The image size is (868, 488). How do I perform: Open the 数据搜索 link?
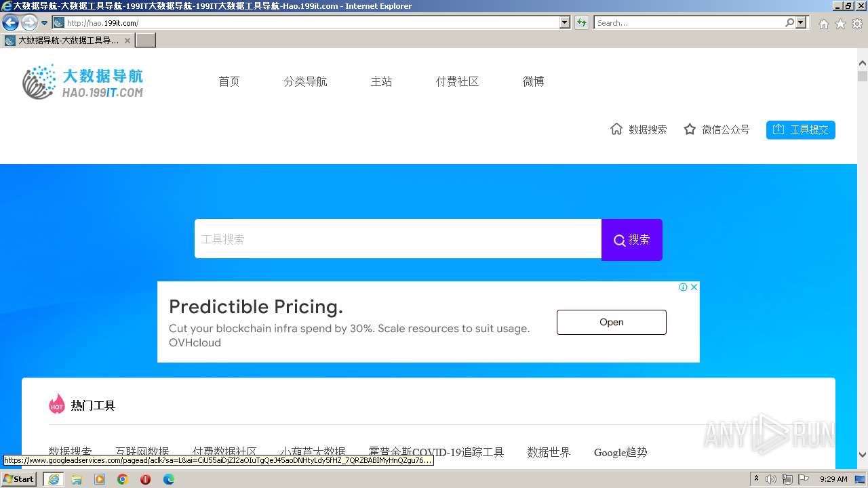pyautogui.click(x=648, y=129)
